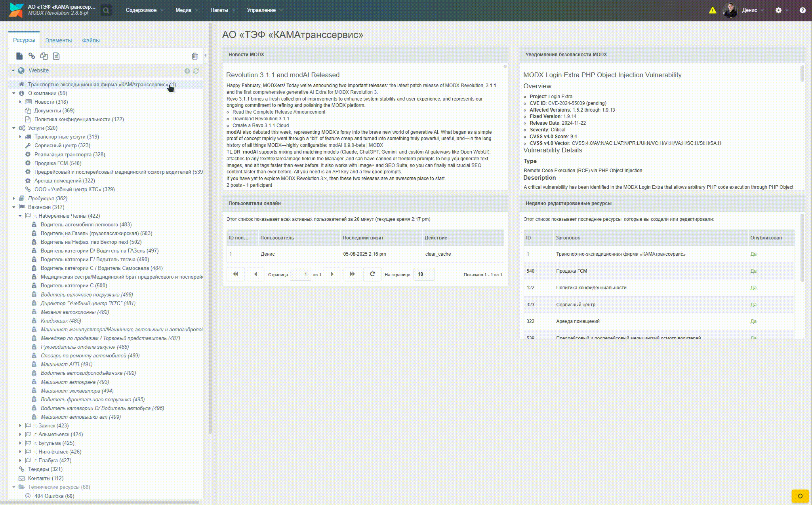Expand the г. Альметьевск tree node
Viewport: 812px width, 505px height.
tap(20, 434)
